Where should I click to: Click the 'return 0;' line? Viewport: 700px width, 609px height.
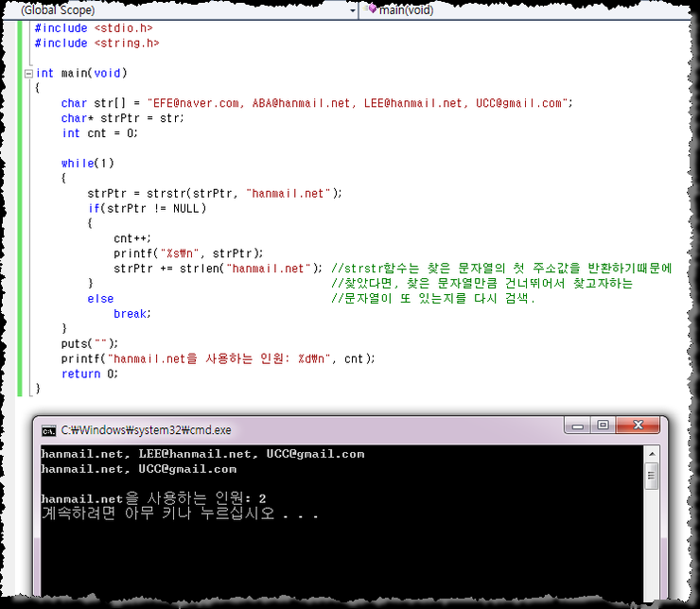tap(89, 374)
